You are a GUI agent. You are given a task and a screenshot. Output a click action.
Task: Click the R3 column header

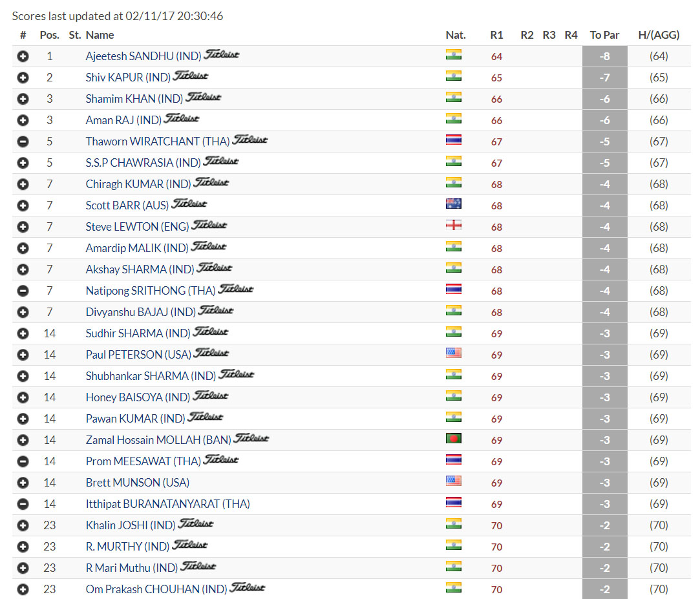pos(549,36)
